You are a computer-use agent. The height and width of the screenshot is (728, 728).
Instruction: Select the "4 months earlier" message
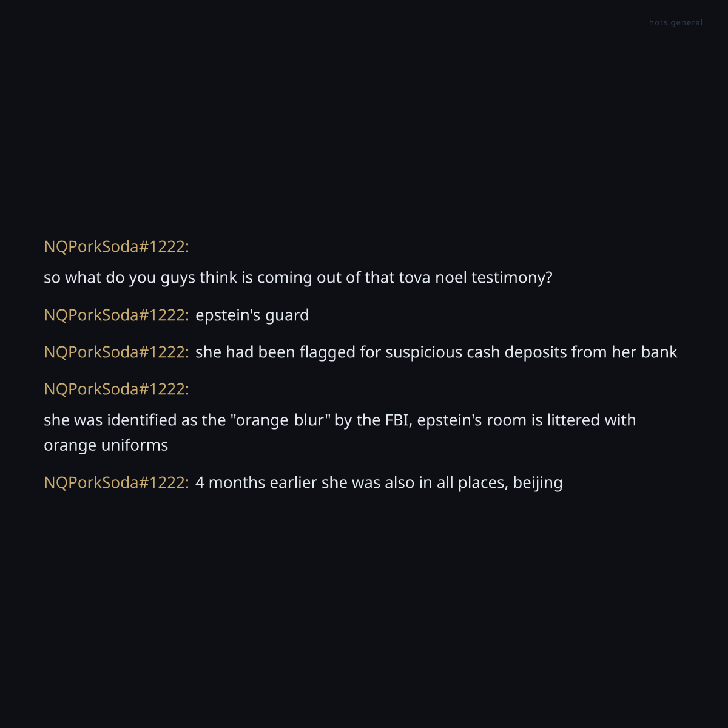coord(379,482)
